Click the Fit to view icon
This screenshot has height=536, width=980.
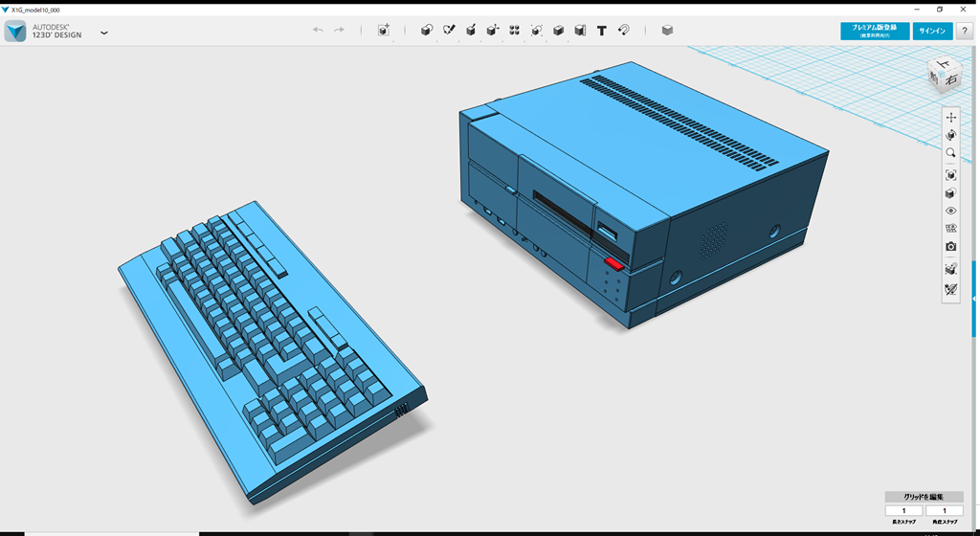[950, 175]
